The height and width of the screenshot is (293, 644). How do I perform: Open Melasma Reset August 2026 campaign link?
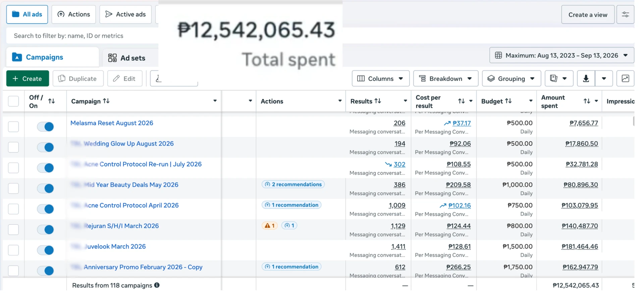click(112, 123)
